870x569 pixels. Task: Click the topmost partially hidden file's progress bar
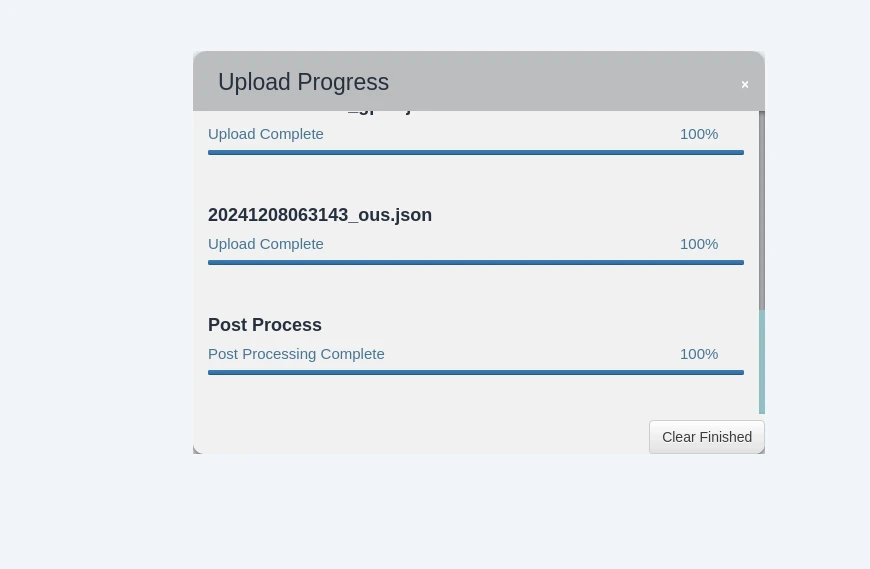tap(476, 153)
